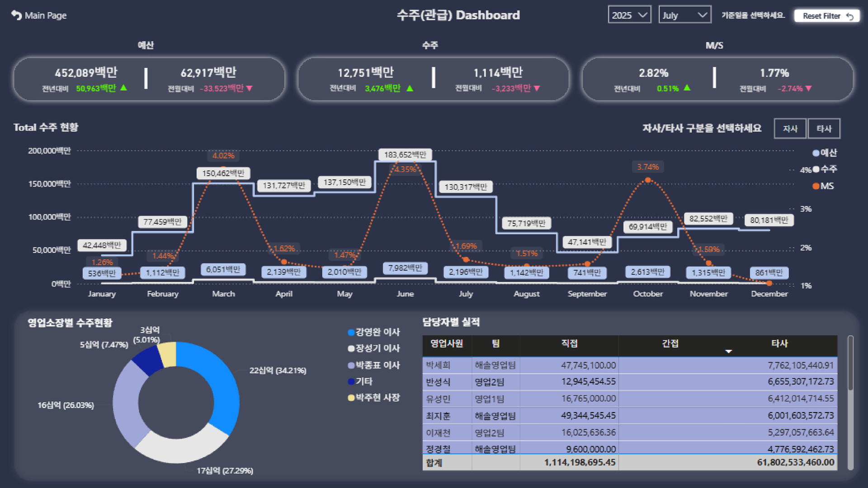Click the down triangle beside -2.74%
Image resolution: width=868 pixels, height=488 pixels.
tap(809, 89)
